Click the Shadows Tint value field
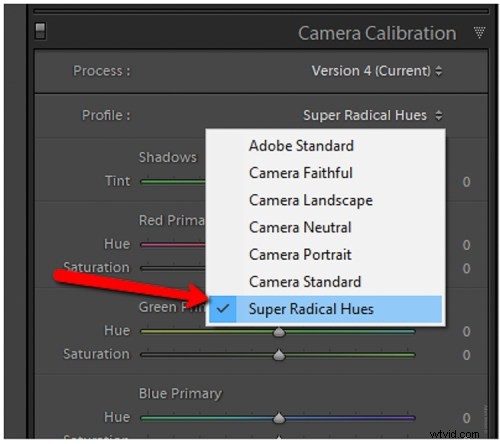Image resolution: width=500 pixels, height=444 pixels. pos(466,182)
